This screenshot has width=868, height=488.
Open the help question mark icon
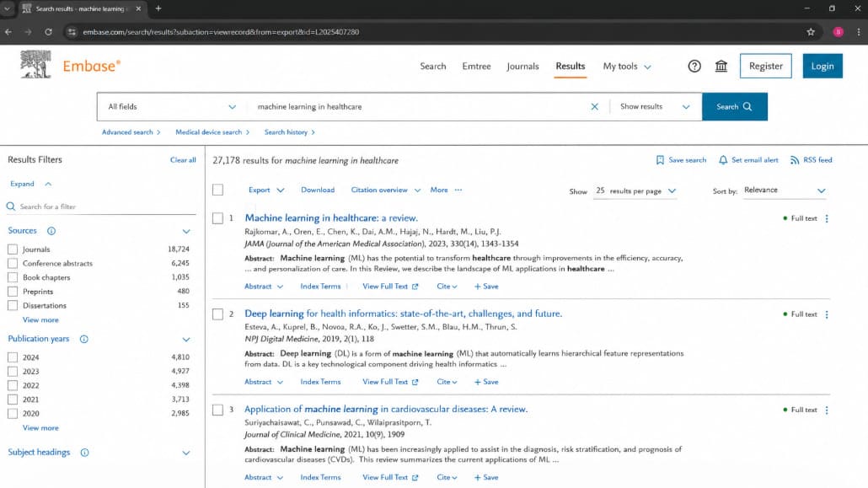pyautogui.click(x=694, y=66)
